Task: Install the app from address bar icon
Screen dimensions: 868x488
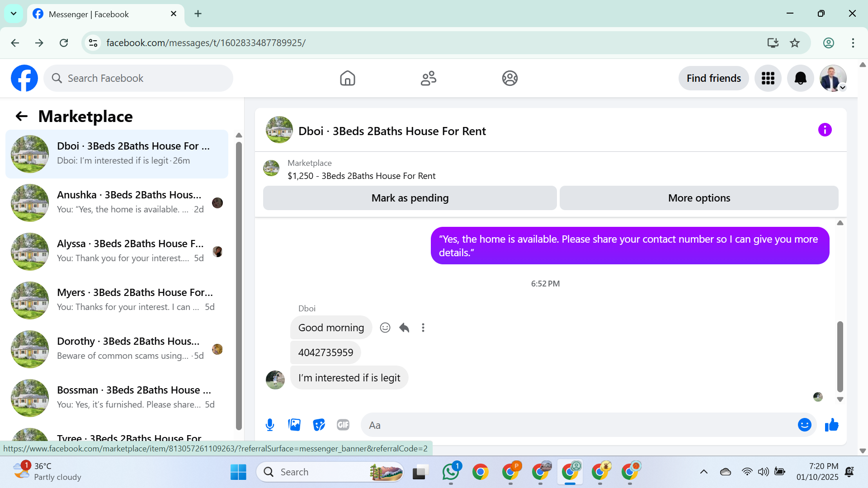Action: [773, 43]
